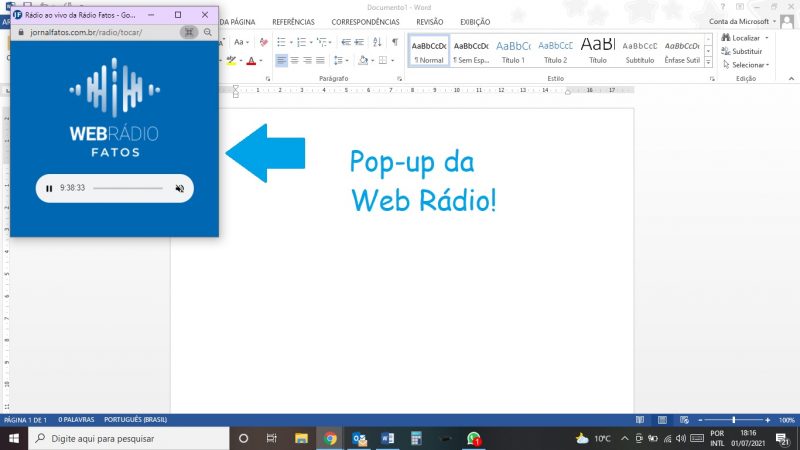The width and height of the screenshot is (800, 450).
Task: Apply the Normal style
Action: tap(429, 51)
